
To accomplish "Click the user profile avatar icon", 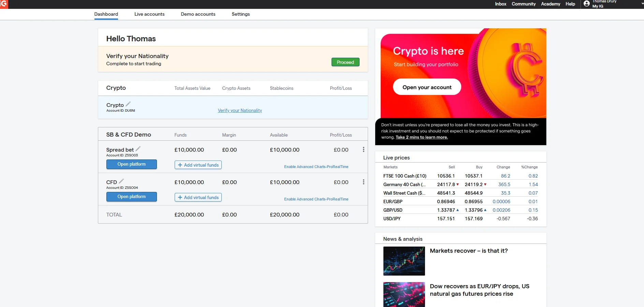I will click(587, 4).
